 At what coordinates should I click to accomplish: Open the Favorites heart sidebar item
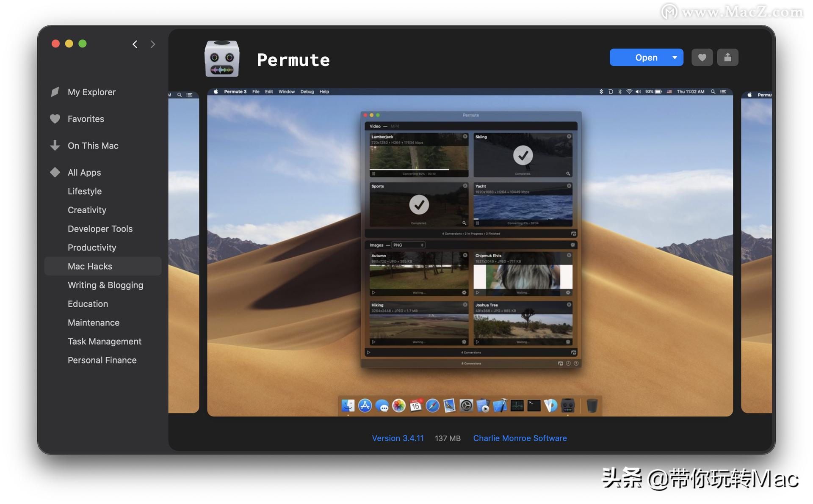(x=86, y=119)
